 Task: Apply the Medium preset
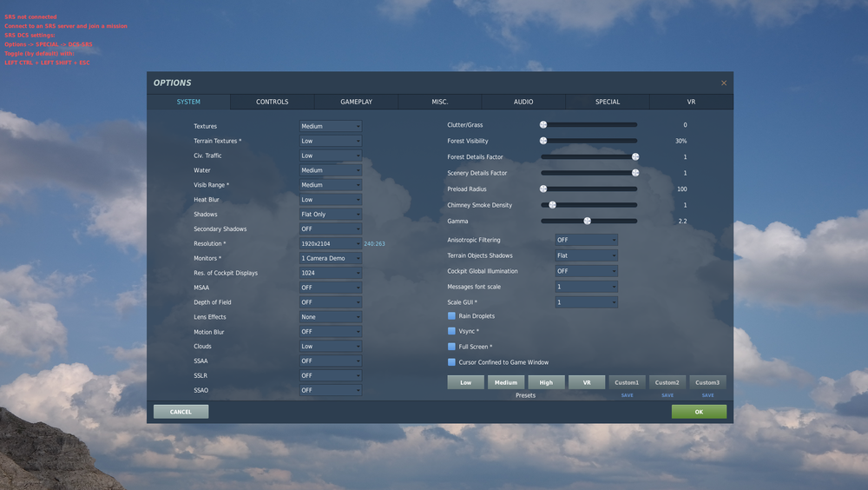coord(506,382)
